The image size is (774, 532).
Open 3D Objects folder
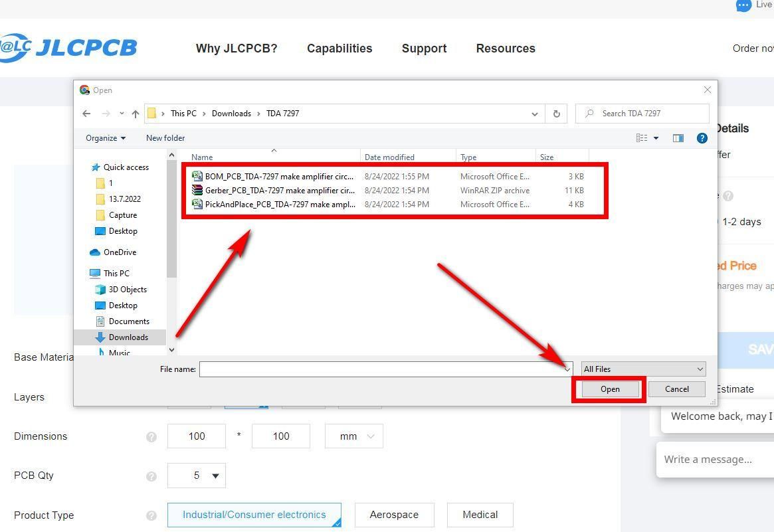[x=121, y=290]
